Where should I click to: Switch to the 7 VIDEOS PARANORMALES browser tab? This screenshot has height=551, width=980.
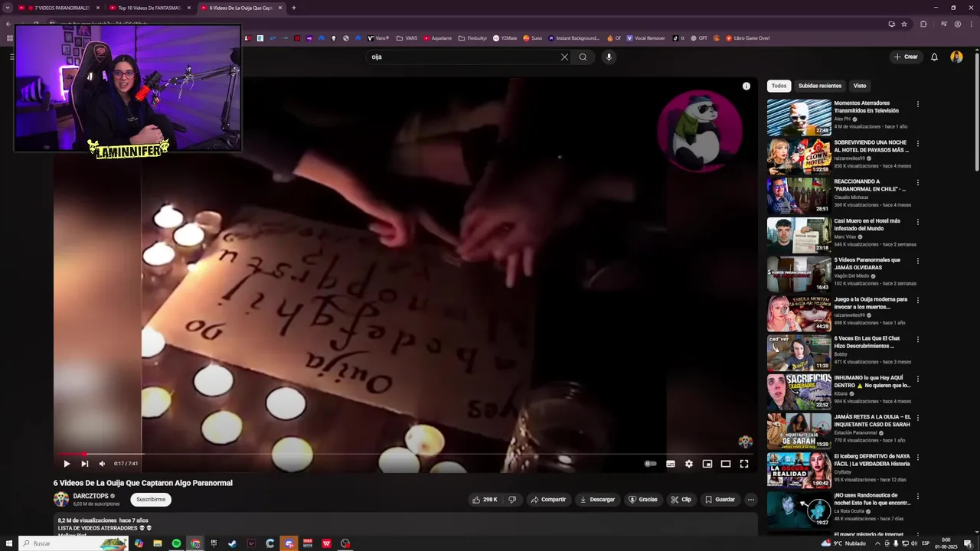click(x=60, y=8)
